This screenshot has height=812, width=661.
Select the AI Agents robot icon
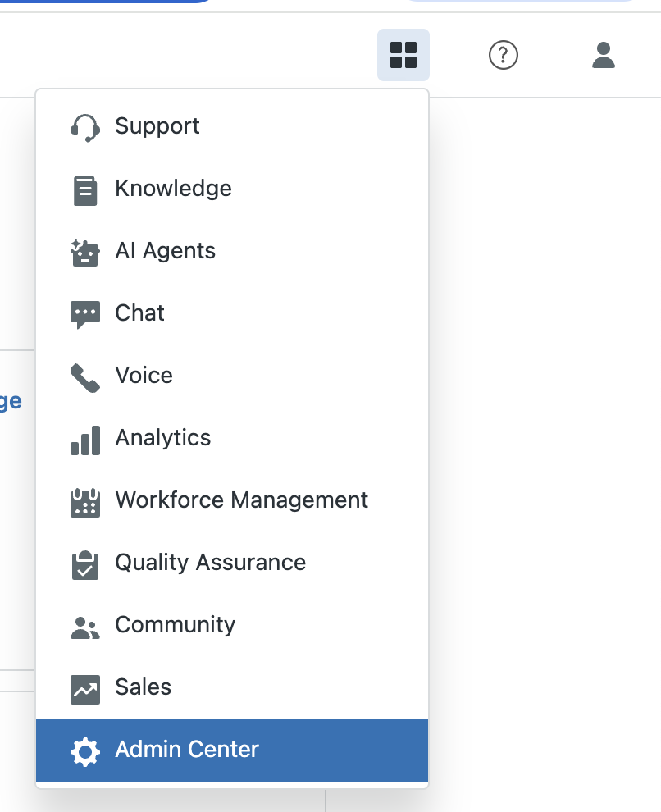84,250
